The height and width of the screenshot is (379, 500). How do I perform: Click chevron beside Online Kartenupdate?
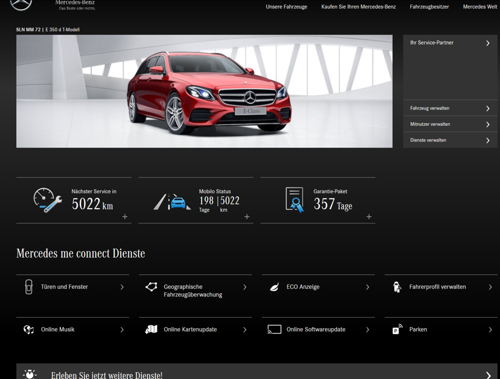[245, 330]
